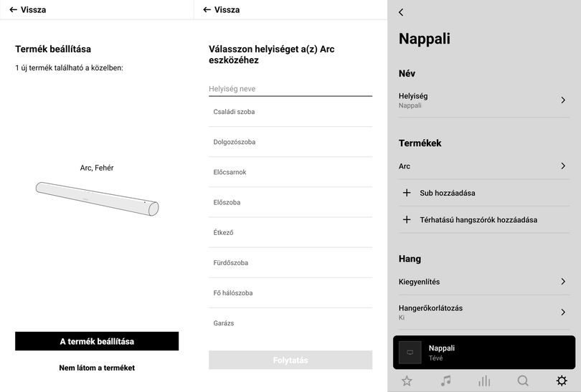Open the settings gear tab

pyautogui.click(x=562, y=381)
